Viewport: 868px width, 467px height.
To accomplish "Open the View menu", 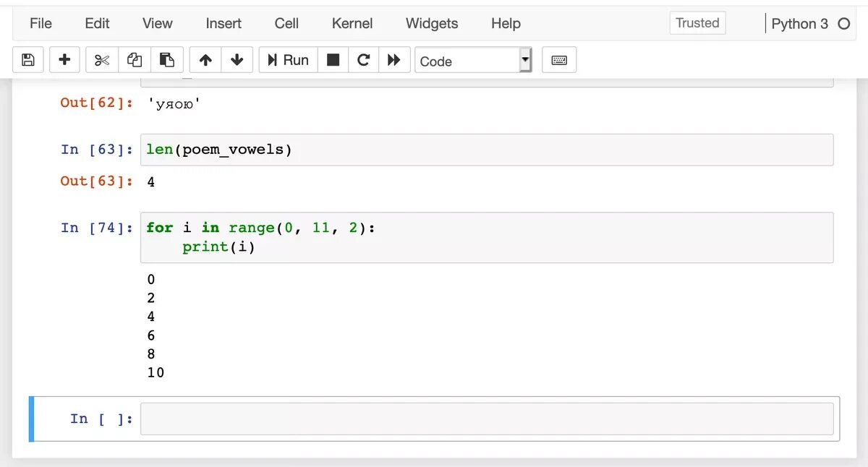I will pyautogui.click(x=157, y=23).
